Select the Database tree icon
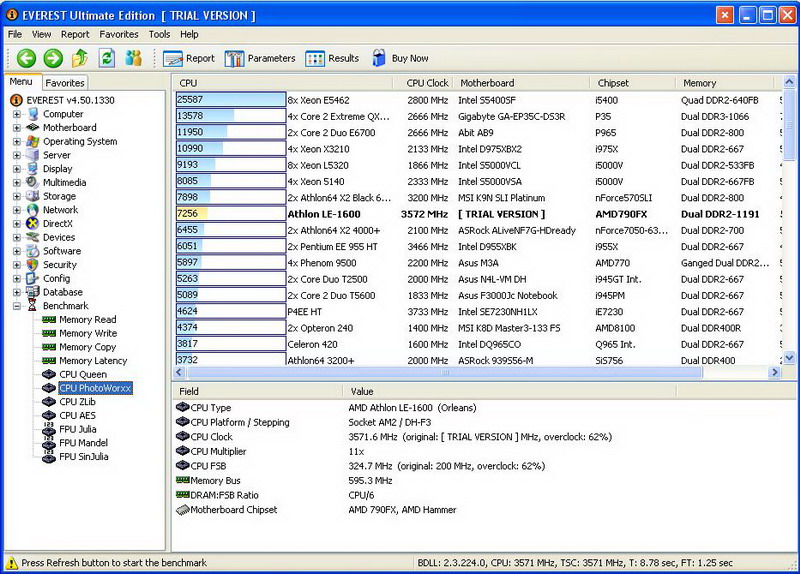Image resolution: width=800 pixels, height=574 pixels. click(x=33, y=292)
